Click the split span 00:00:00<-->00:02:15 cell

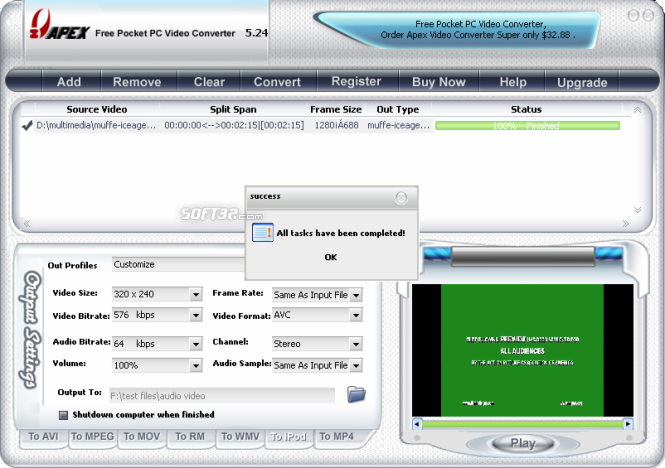point(234,126)
